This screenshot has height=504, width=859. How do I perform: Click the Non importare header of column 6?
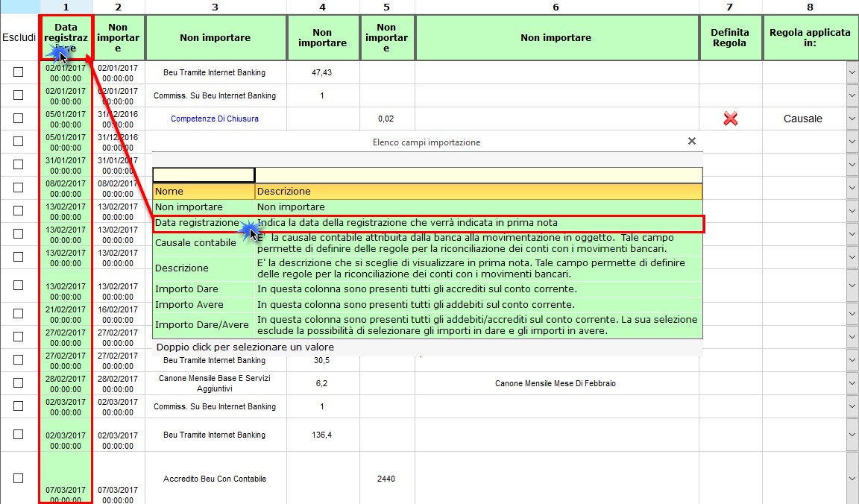pyautogui.click(x=556, y=37)
